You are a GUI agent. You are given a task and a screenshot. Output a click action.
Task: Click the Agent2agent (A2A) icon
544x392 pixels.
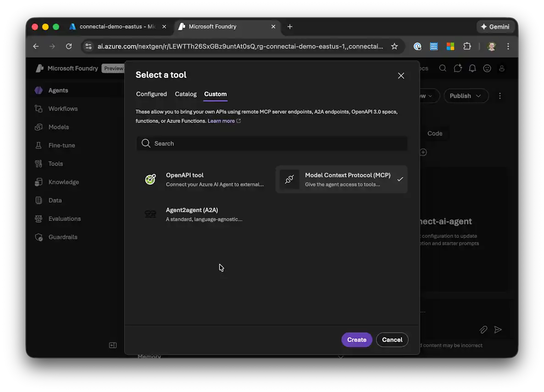click(x=150, y=214)
